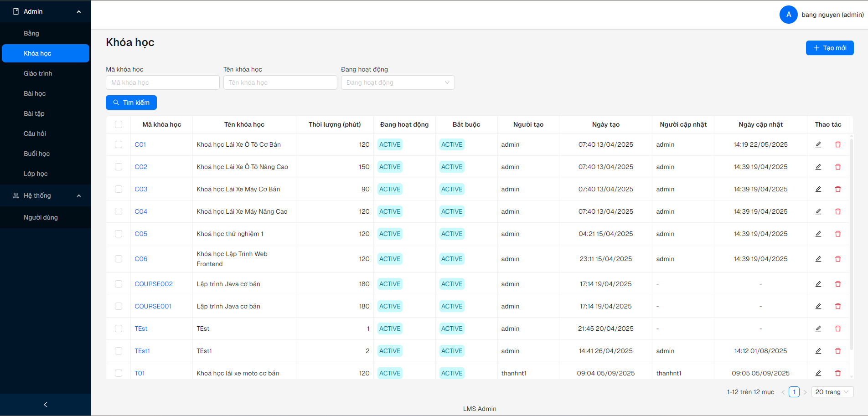Click the trash icon for course TEst1
868x416 pixels.
tap(837, 351)
